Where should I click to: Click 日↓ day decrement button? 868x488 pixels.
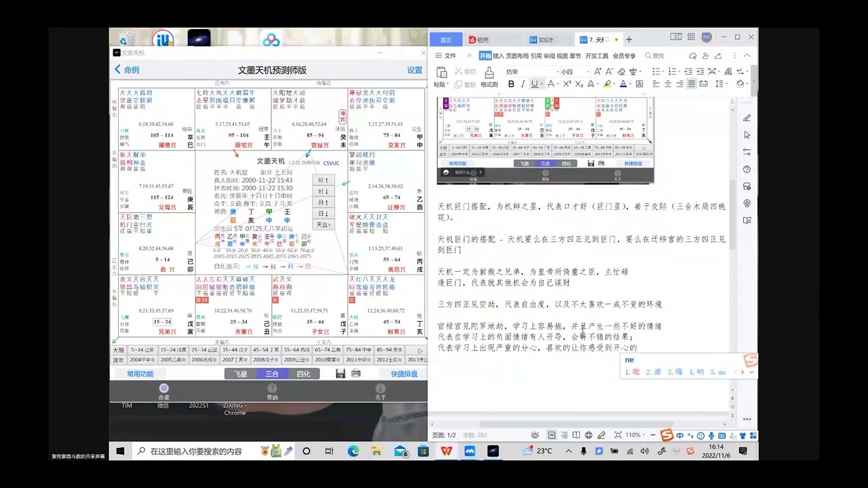point(323,213)
